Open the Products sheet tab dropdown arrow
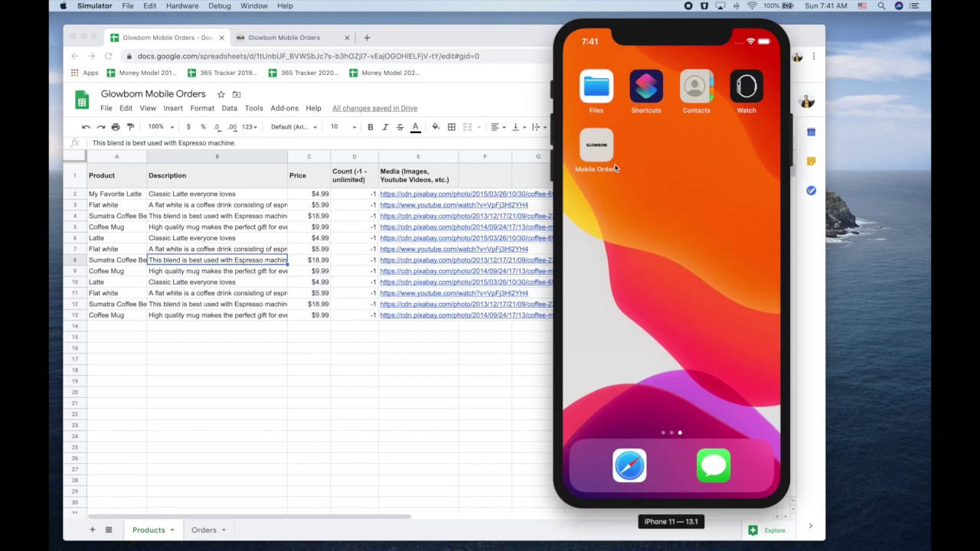The image size is (980, 551). point(172,530)
